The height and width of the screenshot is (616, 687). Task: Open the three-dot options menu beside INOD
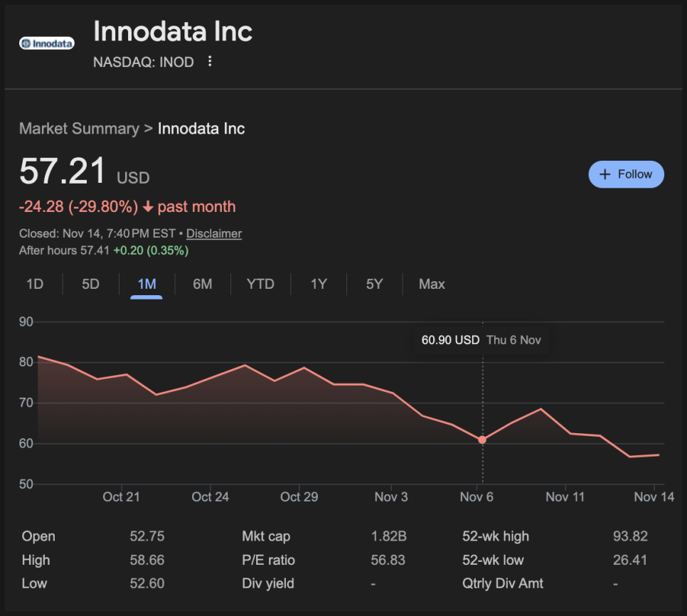point(210,62)
